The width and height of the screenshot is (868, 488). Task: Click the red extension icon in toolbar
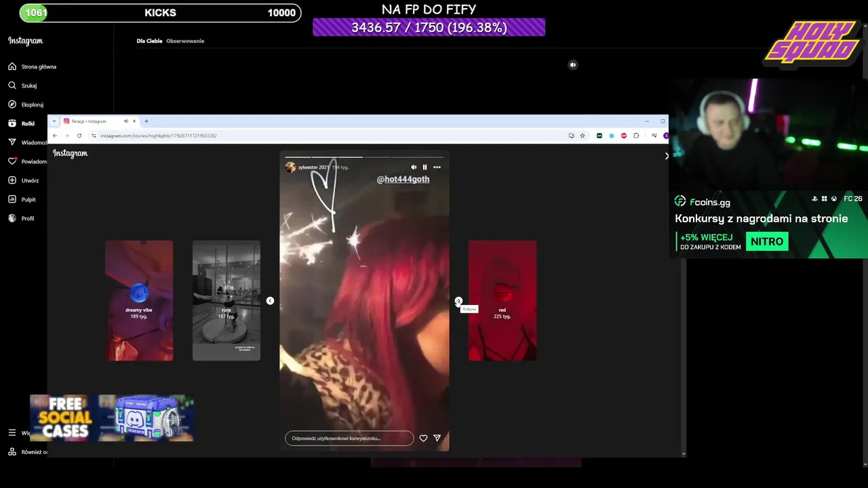[624, 136]
